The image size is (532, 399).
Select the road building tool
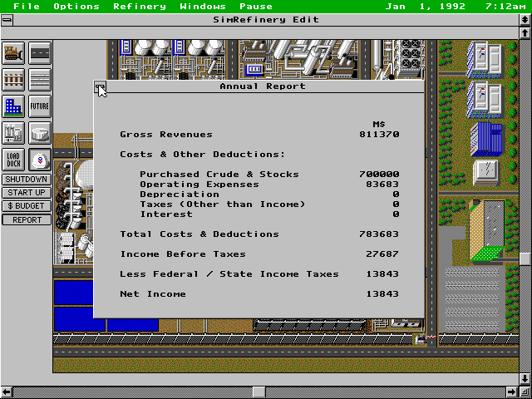point(40,53)
